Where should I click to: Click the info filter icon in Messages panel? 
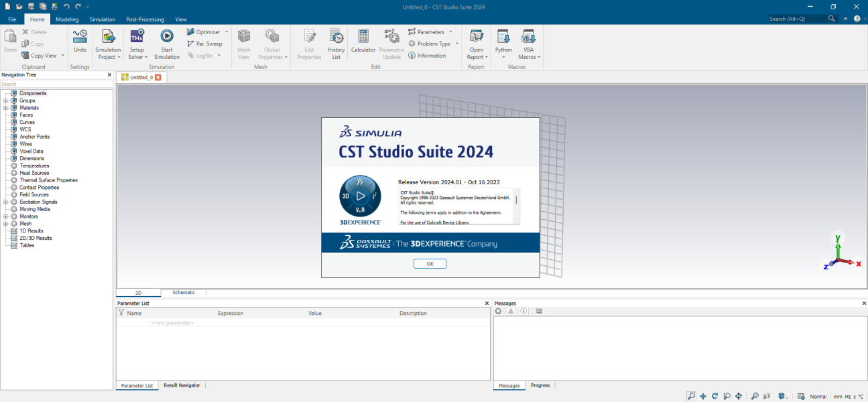tap(523, 311)
